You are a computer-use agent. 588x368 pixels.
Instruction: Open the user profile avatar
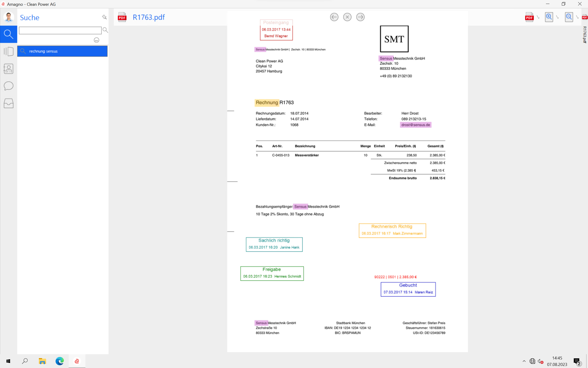[x=8, y=17]
